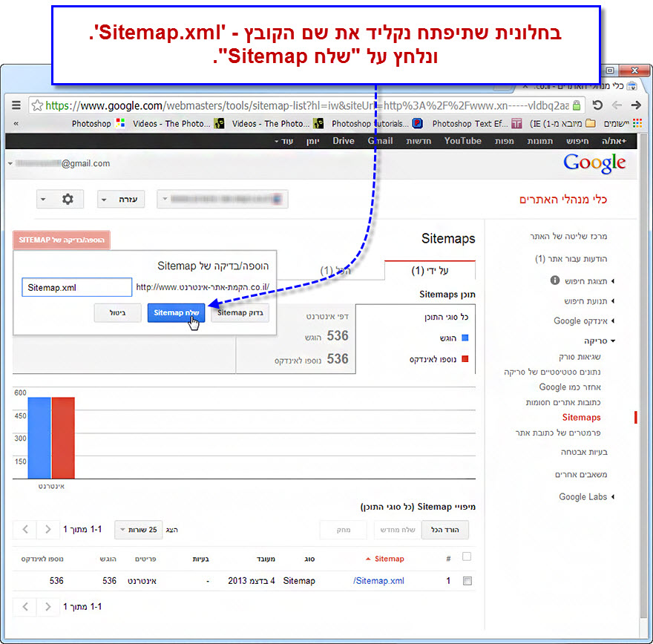Image resolution: width=653 pixels, height=644 pixels.
Task: Open the Chrome hamburger menu
Action: (x=16, y=105)
